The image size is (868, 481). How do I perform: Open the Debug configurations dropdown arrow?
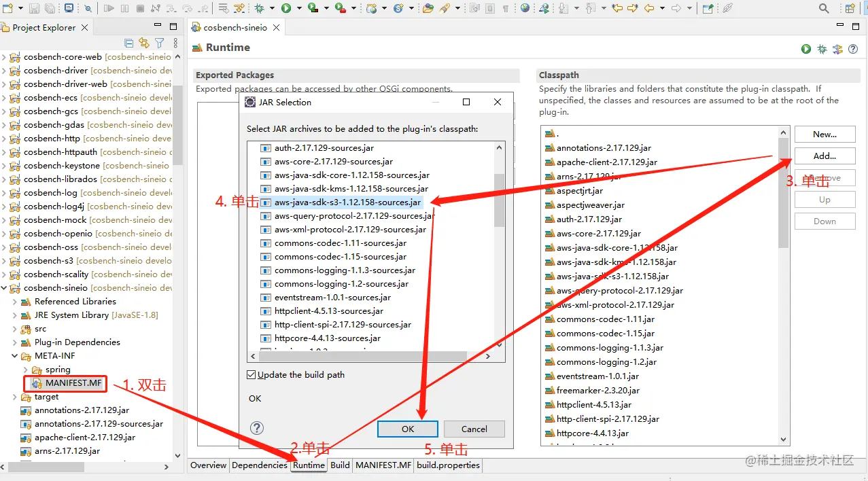[271, 8]
